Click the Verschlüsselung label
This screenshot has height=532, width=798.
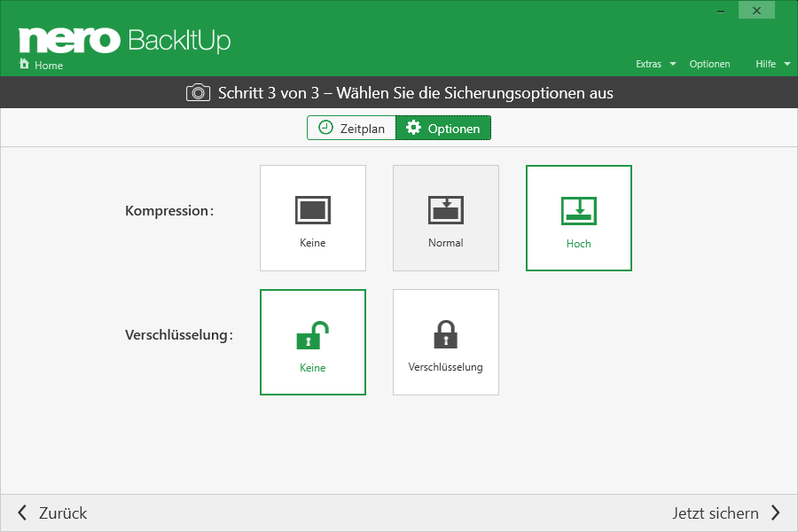click(x=178, y=335)
